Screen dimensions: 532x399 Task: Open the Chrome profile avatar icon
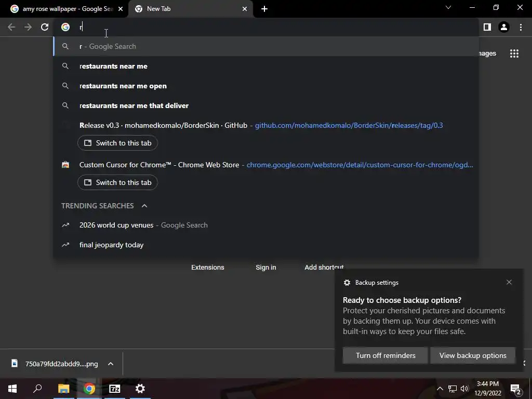point(504,27)
